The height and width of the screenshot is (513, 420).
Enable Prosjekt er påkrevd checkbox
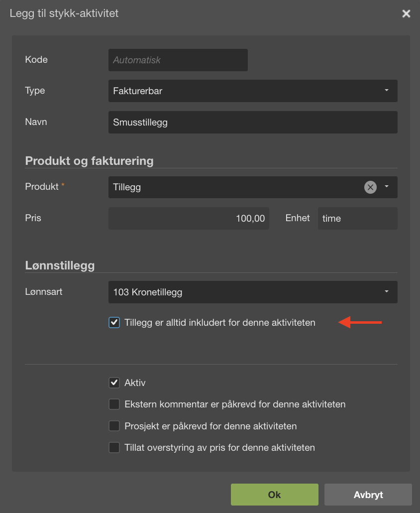point(114,426)
